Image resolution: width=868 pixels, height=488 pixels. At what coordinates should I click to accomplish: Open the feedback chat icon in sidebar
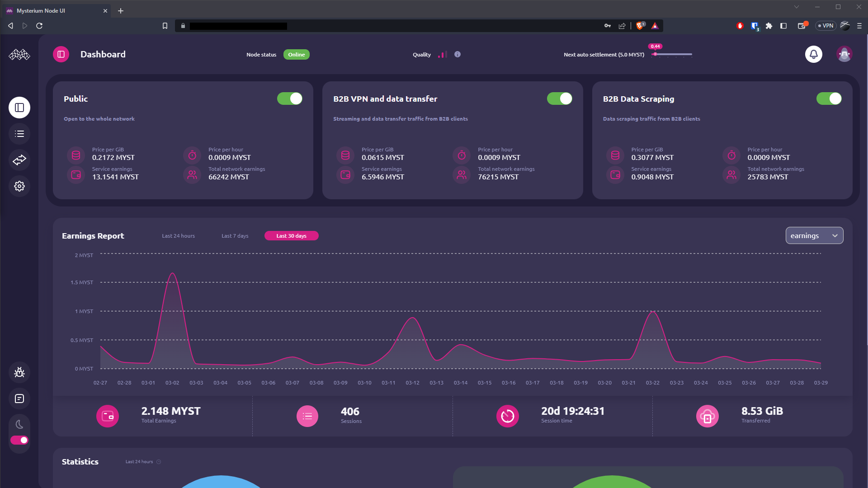[19, 399]
